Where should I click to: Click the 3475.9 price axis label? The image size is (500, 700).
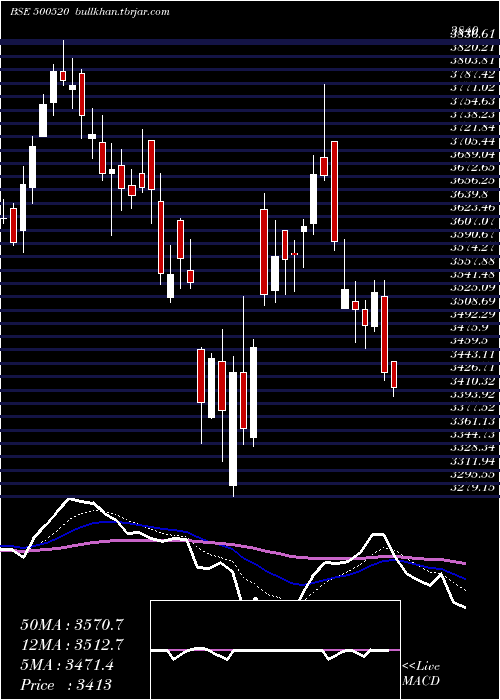(x=469, y=327)
